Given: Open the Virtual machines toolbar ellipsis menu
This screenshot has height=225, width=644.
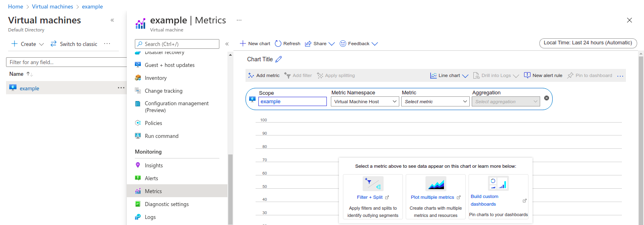Looking at the screenshot, I should pos(107,44).
